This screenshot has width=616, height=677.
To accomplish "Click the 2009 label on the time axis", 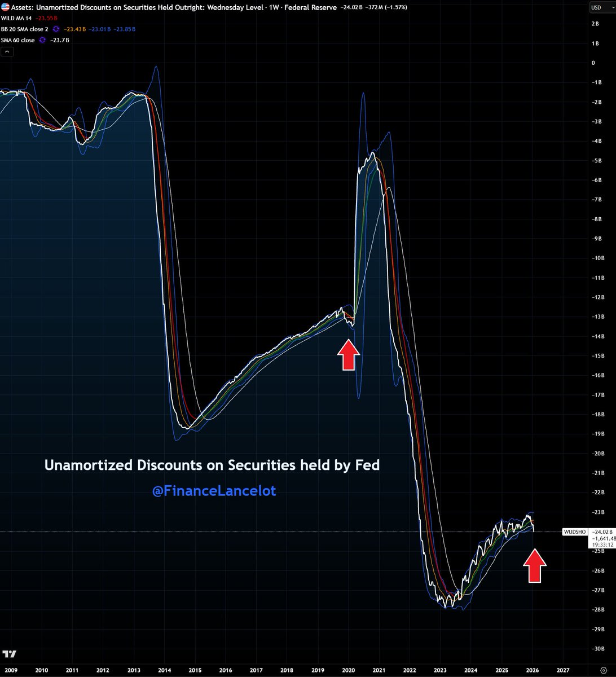I will point(10,670).
